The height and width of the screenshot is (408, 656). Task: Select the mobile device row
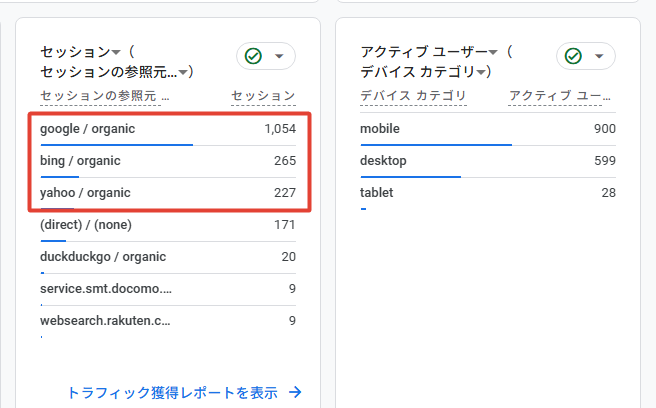[488, 129]
